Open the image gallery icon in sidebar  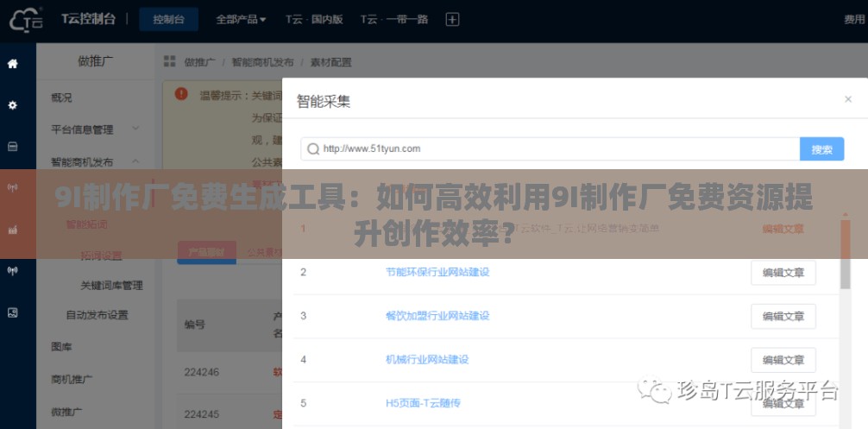click(12, 312)
